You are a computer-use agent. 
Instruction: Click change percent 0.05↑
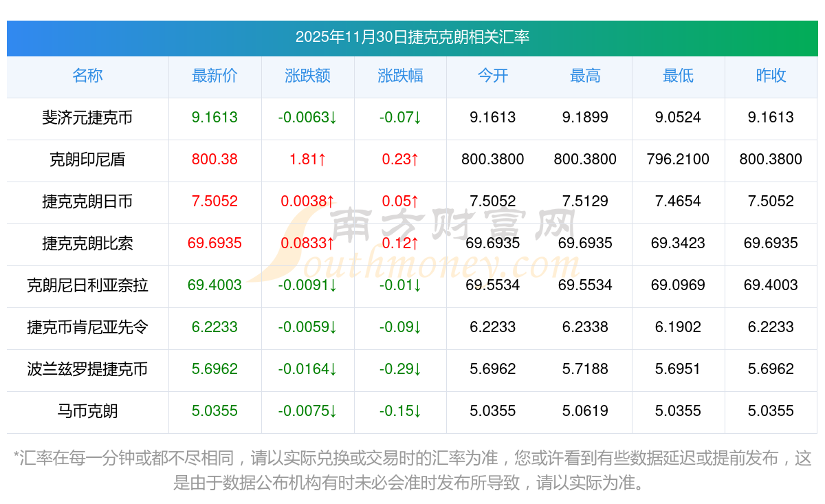pos(400,201)
